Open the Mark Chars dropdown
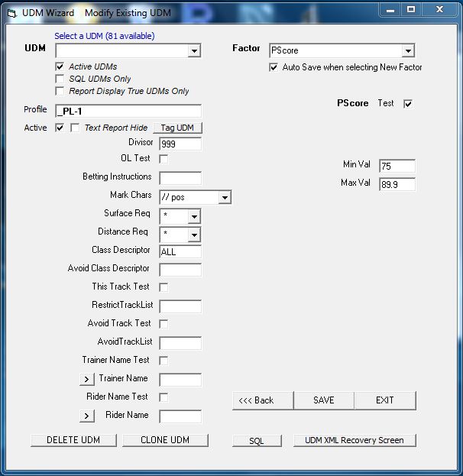Image resolution: width=463 pixels, height=476 pixels. (225, 198)
